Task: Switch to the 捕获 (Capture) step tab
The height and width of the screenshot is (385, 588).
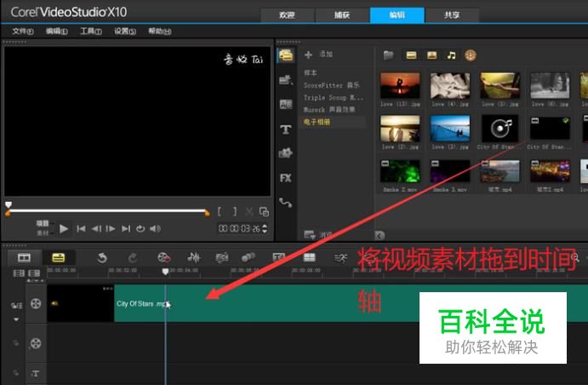Action: point(342,15)
